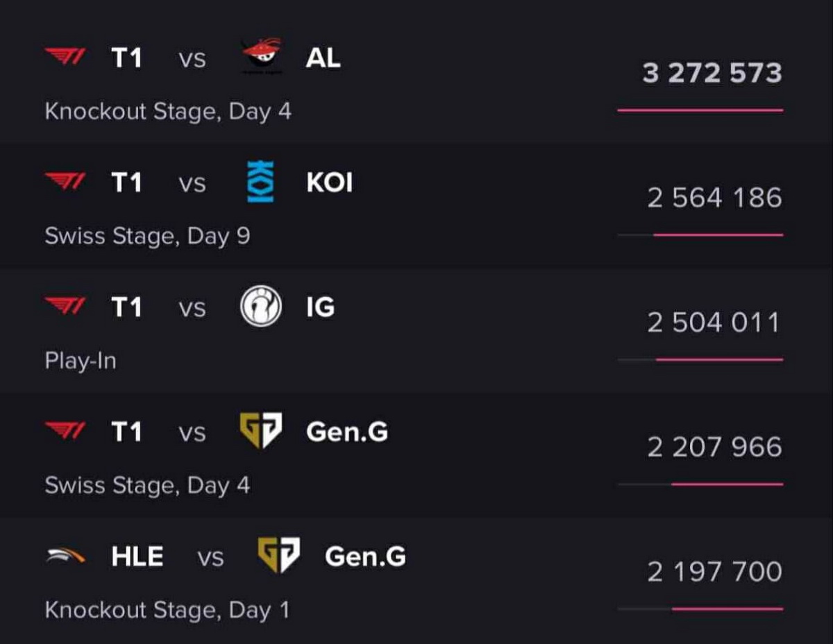Click the 2 197 700 viewer count

pos(714,572)
